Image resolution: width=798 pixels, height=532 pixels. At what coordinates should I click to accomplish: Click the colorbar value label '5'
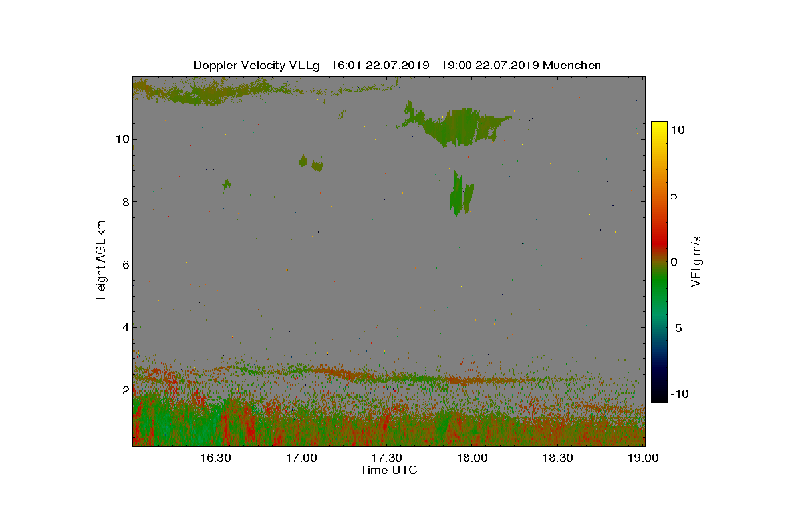coord(673,196)
